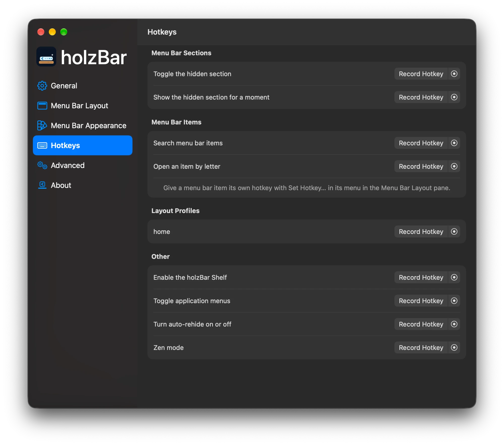The image size is (504, 445).
Task: Click record circle icon for Enable the holzBar Shelf
Action: pos(454,278)
